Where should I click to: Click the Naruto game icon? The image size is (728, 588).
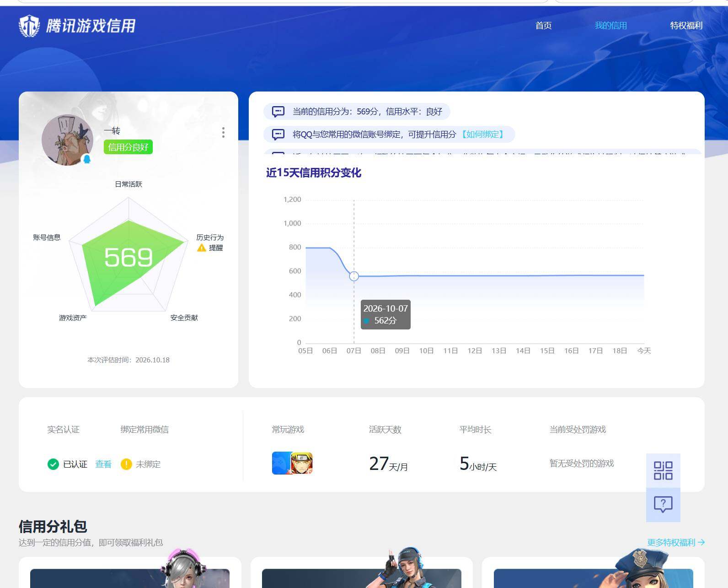[302, 463]
